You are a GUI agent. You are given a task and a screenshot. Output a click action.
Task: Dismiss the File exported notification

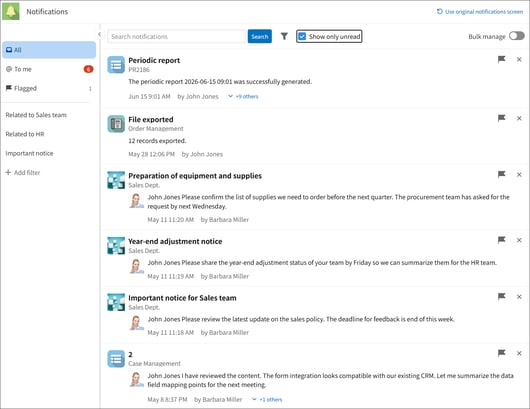[519, 118]
